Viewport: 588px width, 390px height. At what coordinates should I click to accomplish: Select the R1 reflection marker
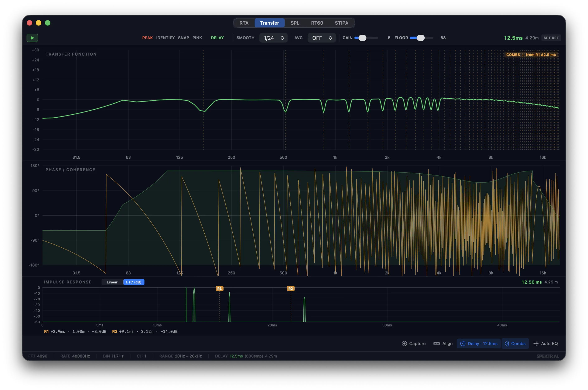tap(219, 288)
